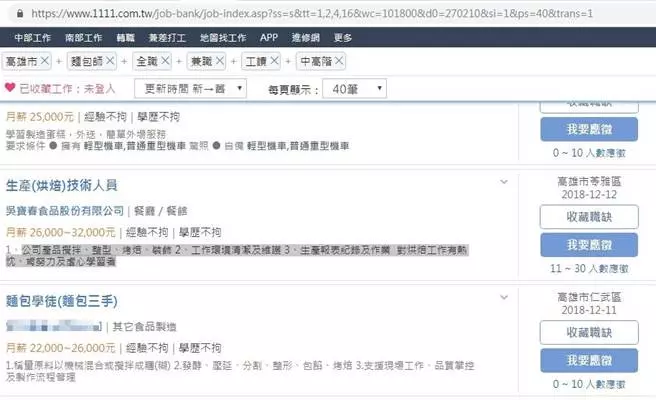656x400 pixels.
Task: Click 收藏職缺 for 麵包學徒(麵包三手)
Action: point(589,332)
